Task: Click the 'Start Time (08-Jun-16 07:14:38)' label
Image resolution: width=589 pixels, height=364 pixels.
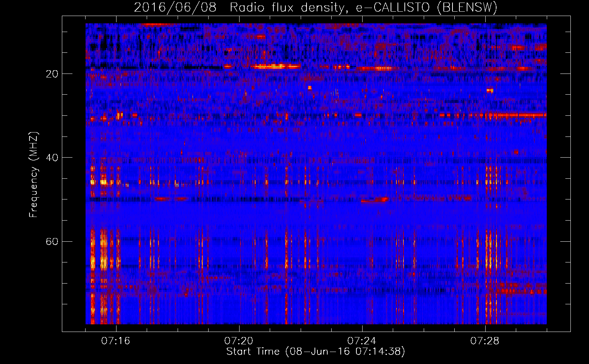Action: (x=316, y=352)
